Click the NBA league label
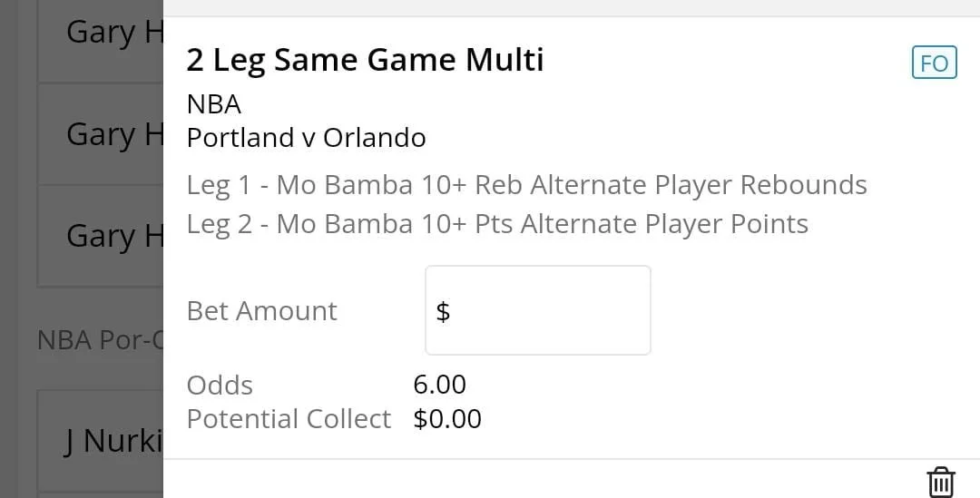 214,104
